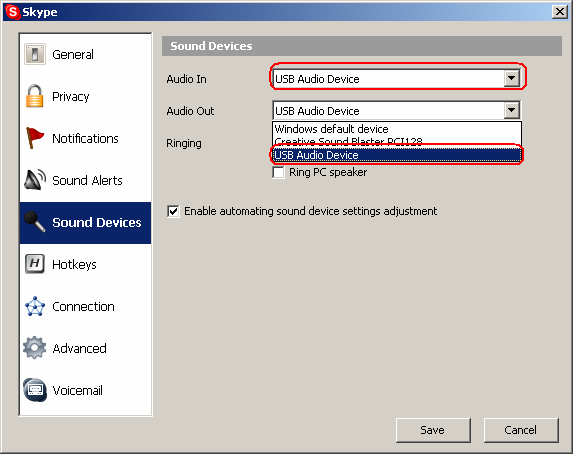Select the Sound Devices tab label

pos(96,222)
